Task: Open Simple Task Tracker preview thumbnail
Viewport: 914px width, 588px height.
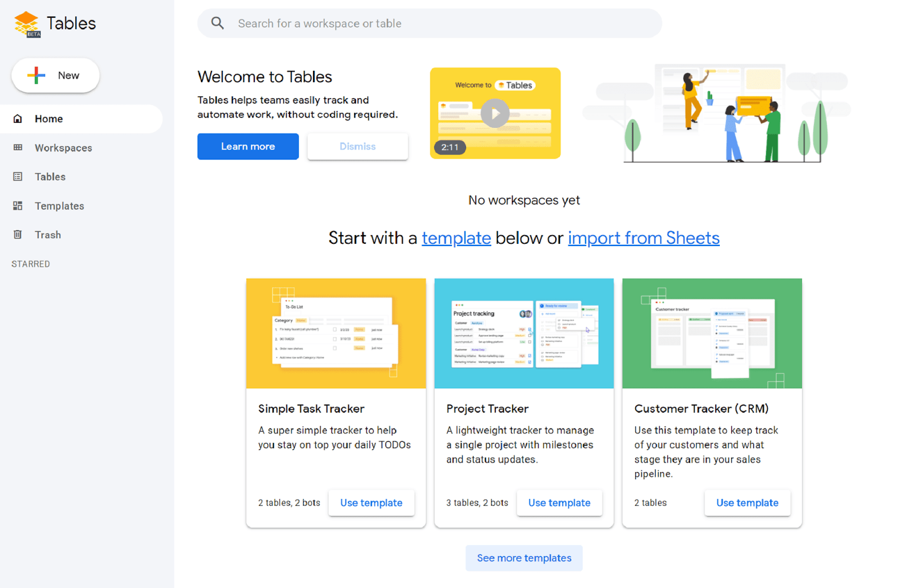Action: tap(336, 333)
